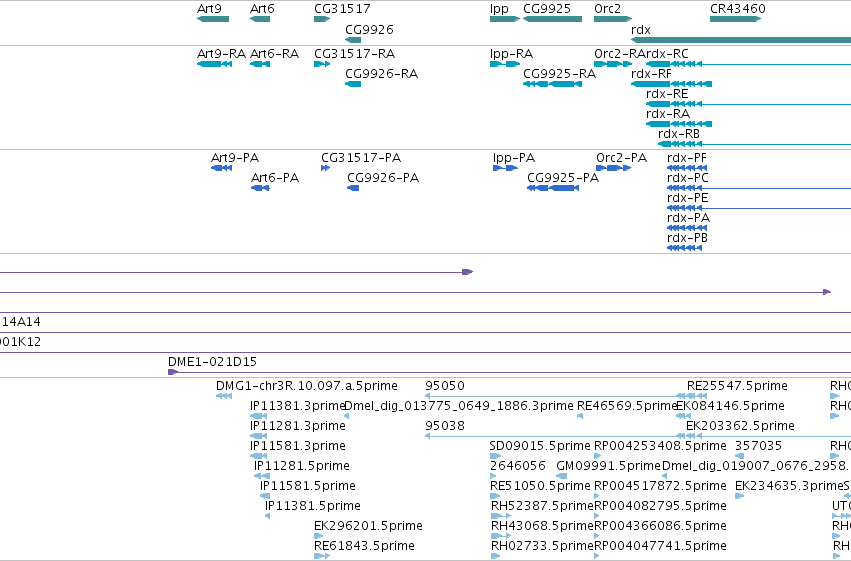
Task: Select the CG9926-RA transcript
Action: pyautogui.click(x=353, y=84)
